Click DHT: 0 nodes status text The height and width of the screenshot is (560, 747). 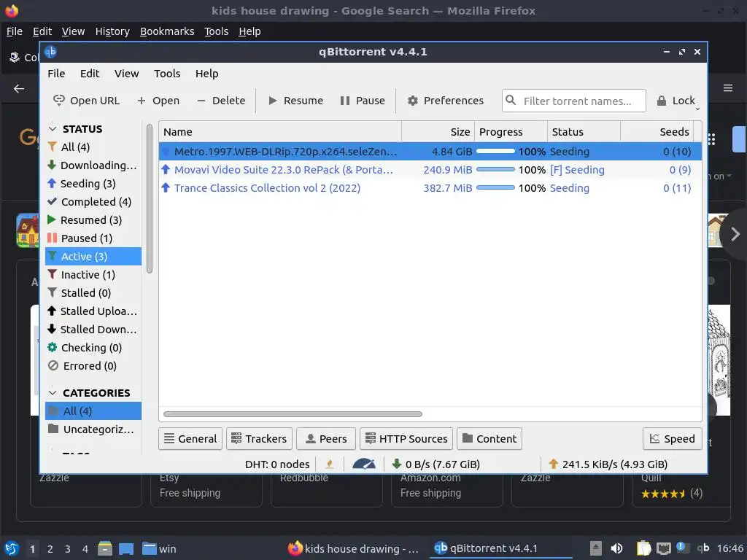277,464
